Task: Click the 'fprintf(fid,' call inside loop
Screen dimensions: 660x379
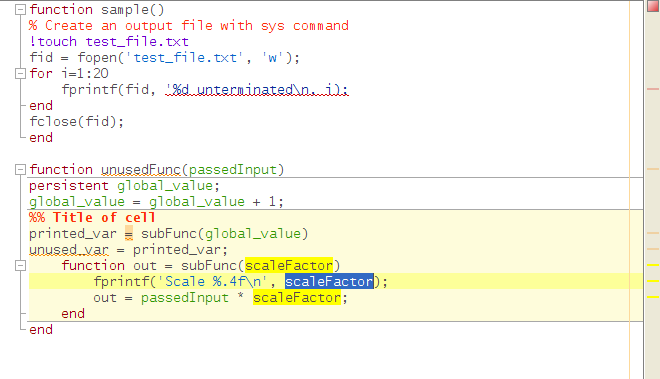Action: click(x=109, y=90)
